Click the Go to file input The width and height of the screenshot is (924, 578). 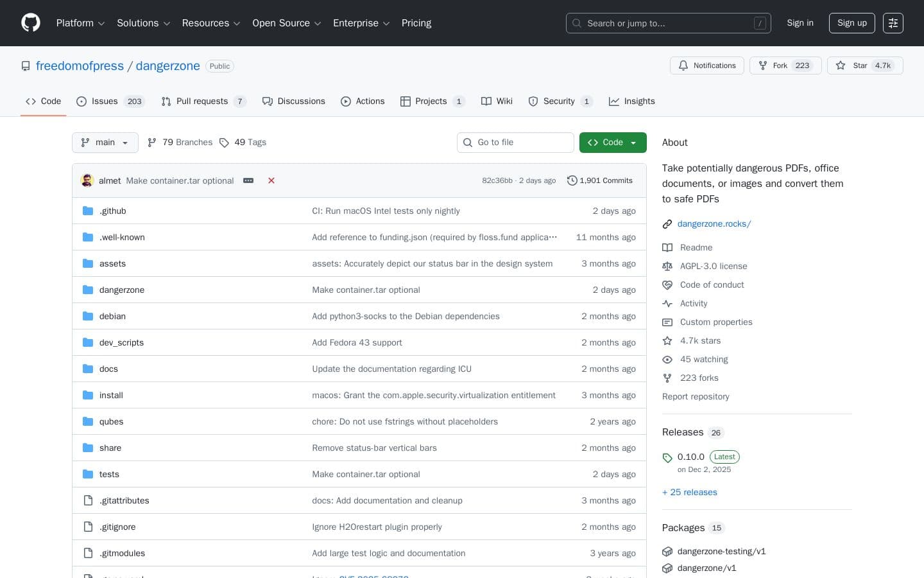click(515, 143)
